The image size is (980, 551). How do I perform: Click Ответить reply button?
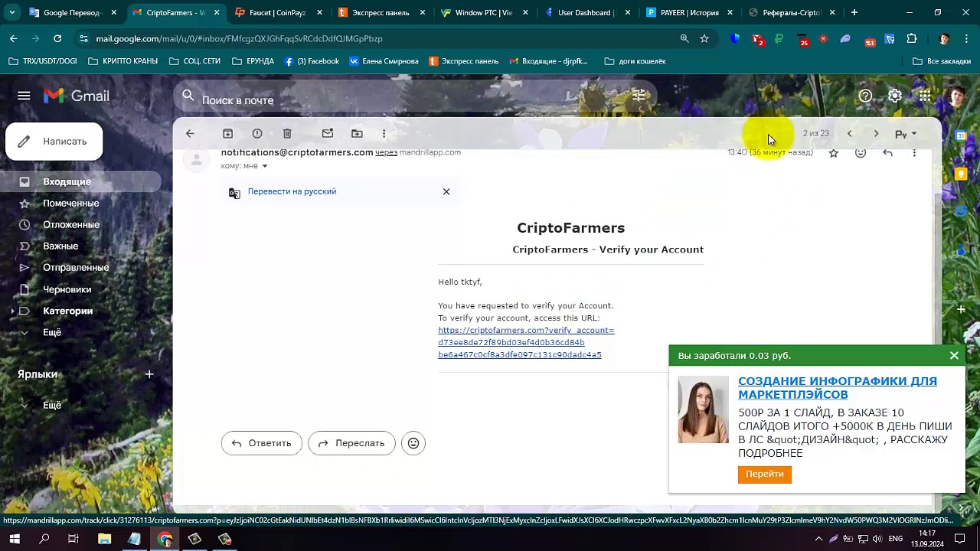tap(262, 443)
